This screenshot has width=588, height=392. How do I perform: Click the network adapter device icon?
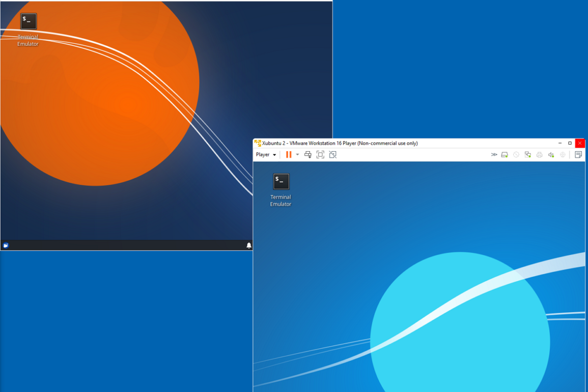coord(528,155)
